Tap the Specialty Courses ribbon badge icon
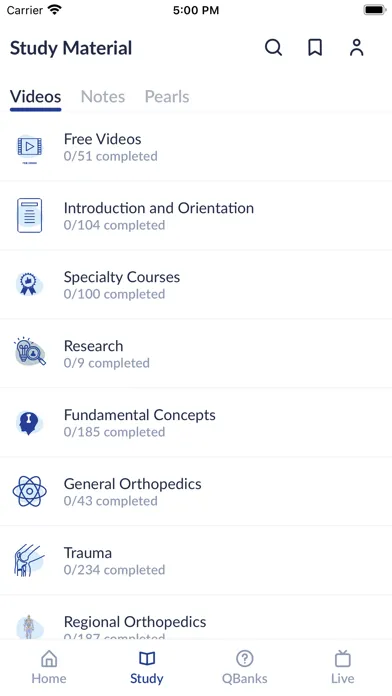 coord(29,284)
